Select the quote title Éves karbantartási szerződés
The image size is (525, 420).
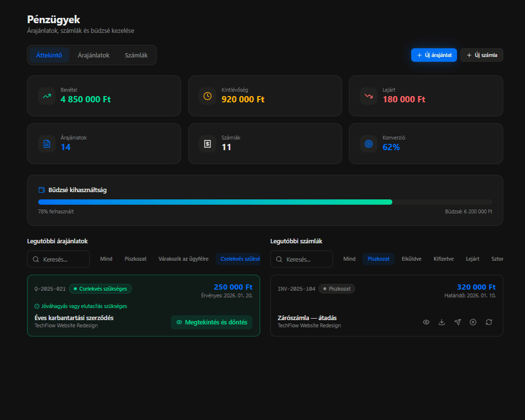coord(74,318)
